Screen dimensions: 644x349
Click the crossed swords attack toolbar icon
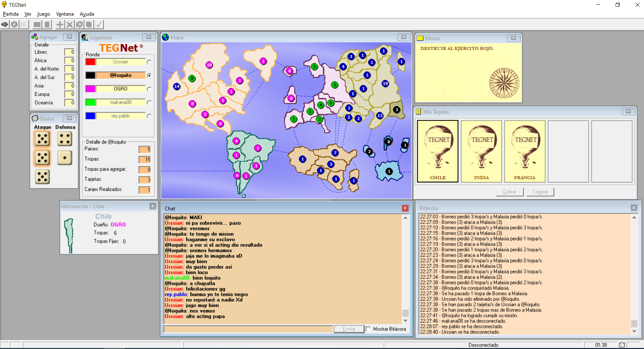point(70,24)
